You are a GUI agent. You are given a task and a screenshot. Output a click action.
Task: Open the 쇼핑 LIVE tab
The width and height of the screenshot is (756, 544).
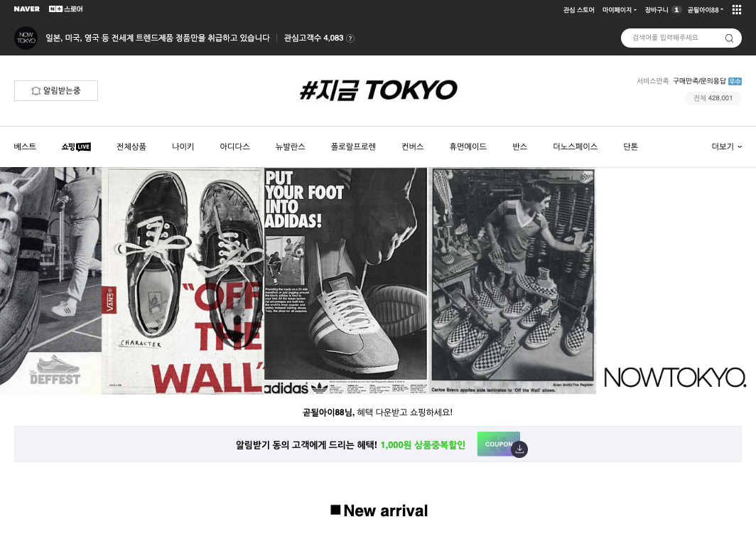pyautogui.click(x=76, y=146)
